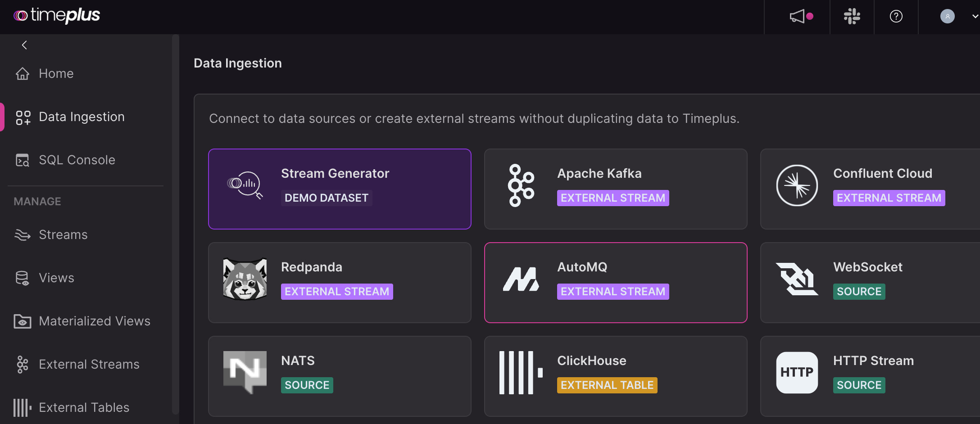
Task: Click the help question mark icon
Action: [x=896, y=17]
